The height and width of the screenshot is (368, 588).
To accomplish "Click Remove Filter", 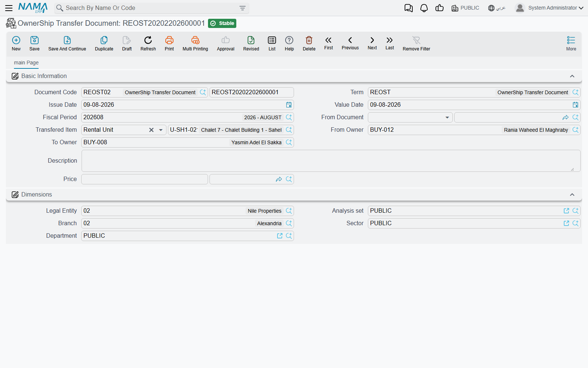I will (x=416, y=43).
